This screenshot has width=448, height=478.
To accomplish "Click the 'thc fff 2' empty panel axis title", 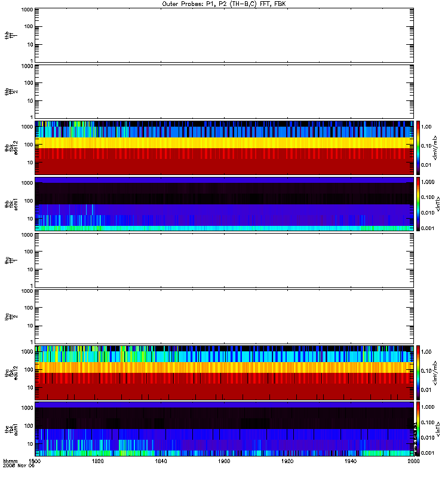I will (11, 317).
